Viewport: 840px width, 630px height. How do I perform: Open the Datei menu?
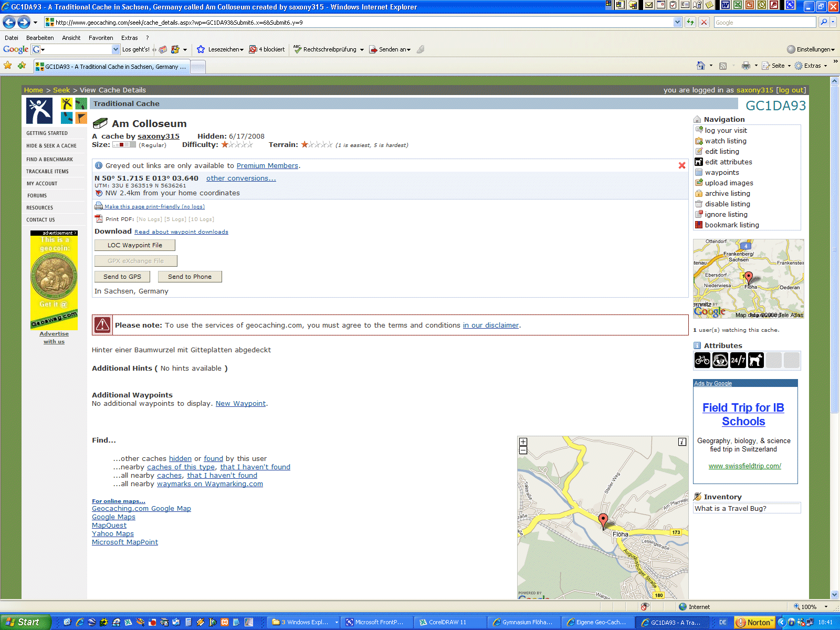(12, 38)
